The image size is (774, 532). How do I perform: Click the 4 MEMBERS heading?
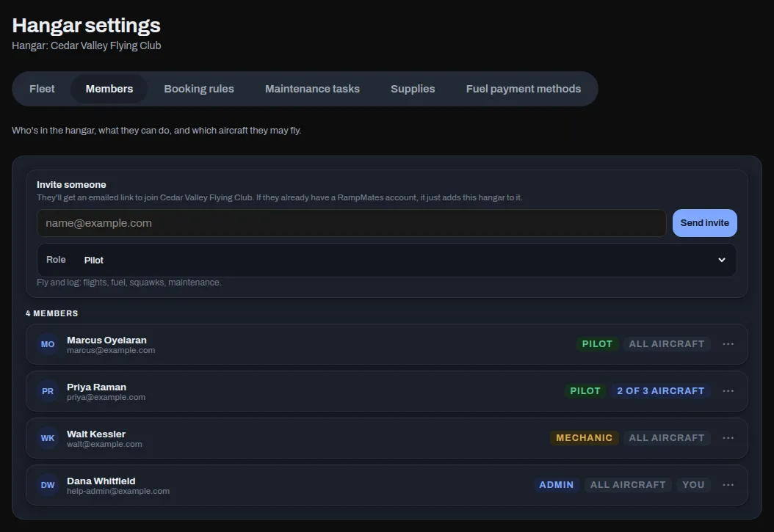coord(52,313)
